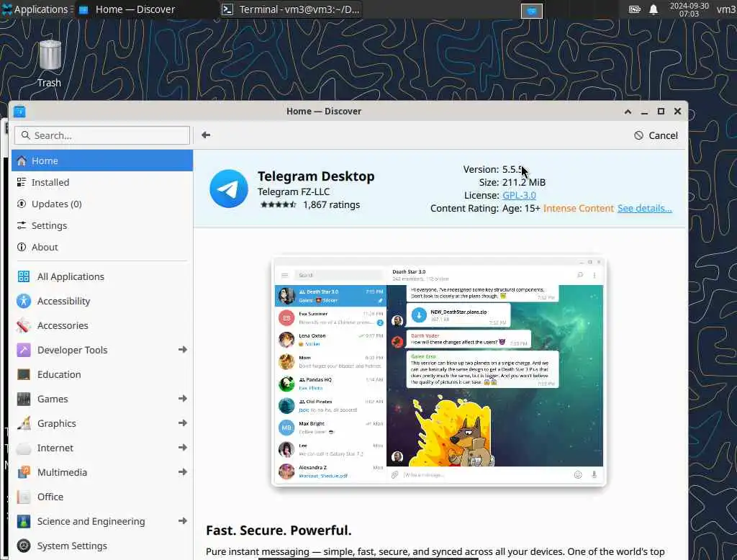The height and width of the screenshot is (560, 737).
Task: Open the See details content rating link
Action: (644, 208)
